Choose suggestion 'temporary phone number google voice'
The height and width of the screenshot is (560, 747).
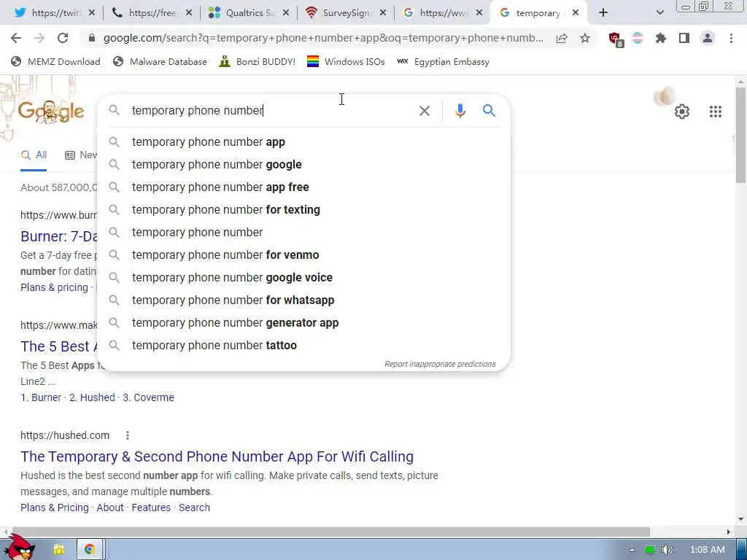point(303,278)
